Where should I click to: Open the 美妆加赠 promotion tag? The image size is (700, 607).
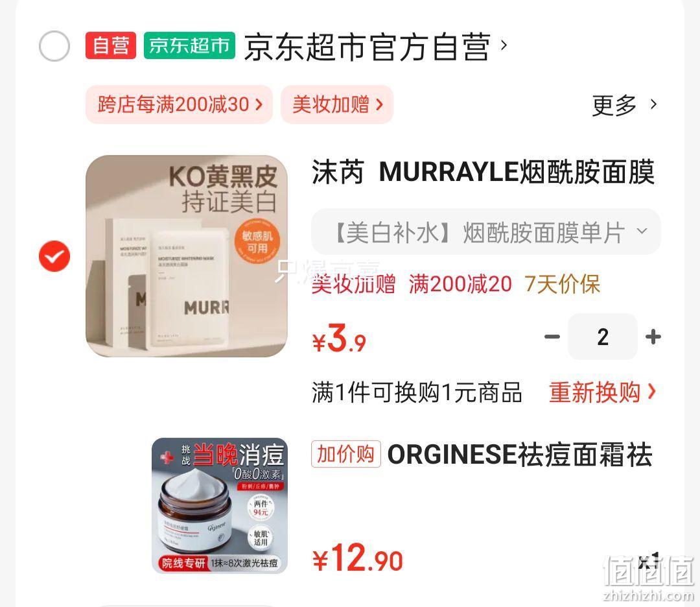tap(337, 104)
